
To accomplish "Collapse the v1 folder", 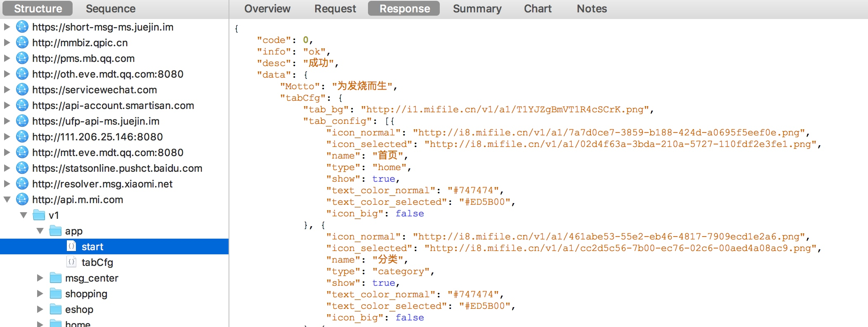I will pyautogui.click(x=24, y=215).
